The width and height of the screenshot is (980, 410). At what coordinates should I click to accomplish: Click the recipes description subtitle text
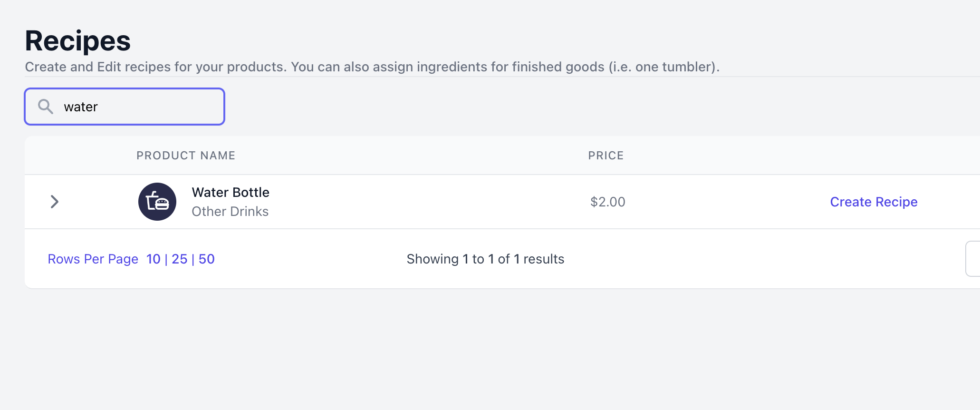point(372,67)
